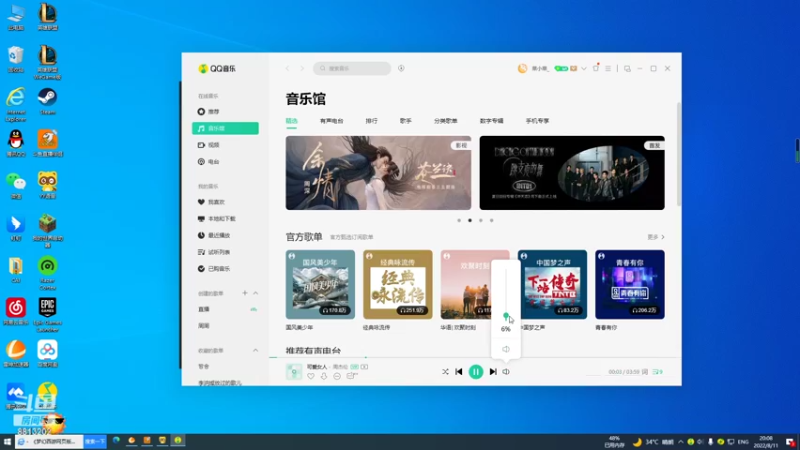800x450 pixels.
Task: Open the 余情 banner image
Action: point(378,173)
